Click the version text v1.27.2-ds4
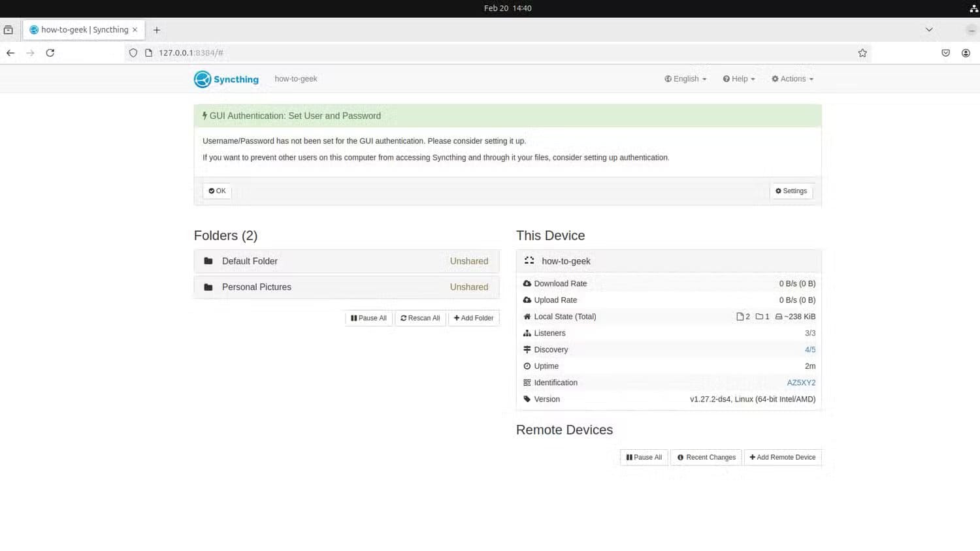The width and height of the screenshot is (980, 551). coord(753,399)
